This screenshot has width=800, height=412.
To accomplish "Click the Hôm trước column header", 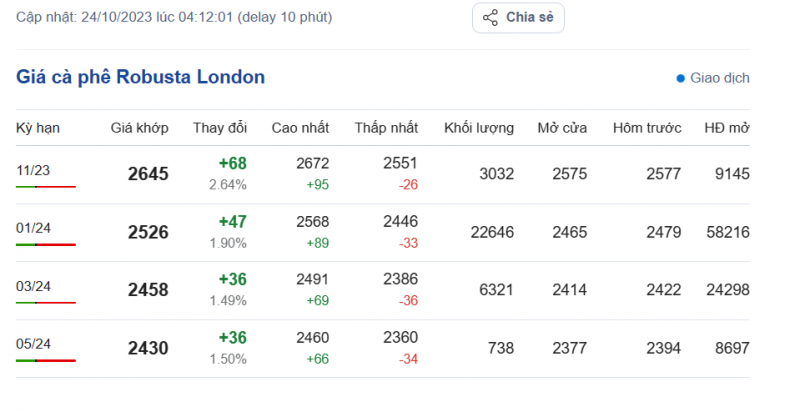I will (647, 128).
